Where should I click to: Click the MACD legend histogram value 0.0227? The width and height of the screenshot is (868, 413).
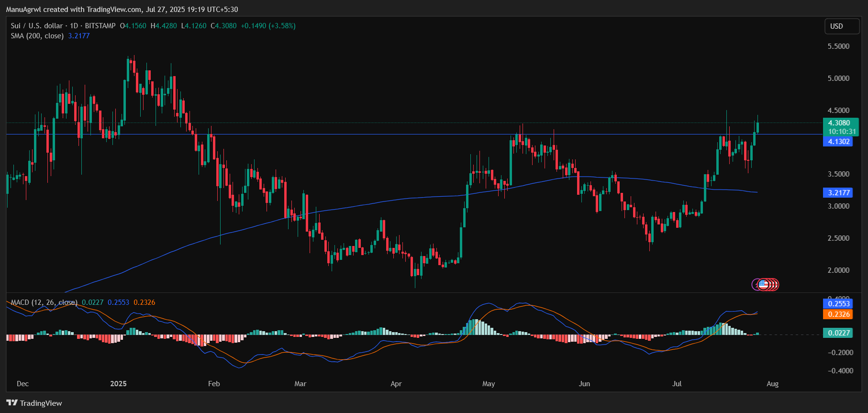pos(93,302)
